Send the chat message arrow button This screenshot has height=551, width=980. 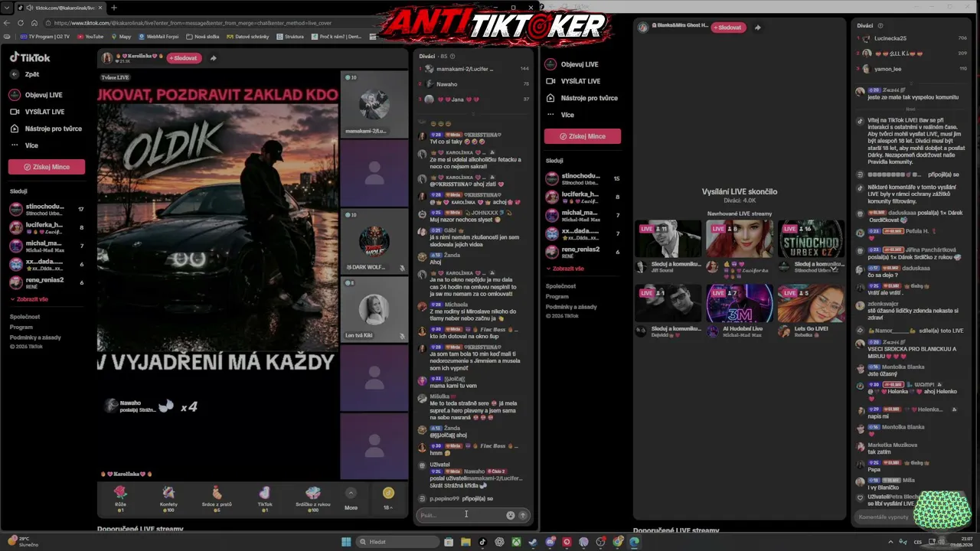(x=523, y=515)
